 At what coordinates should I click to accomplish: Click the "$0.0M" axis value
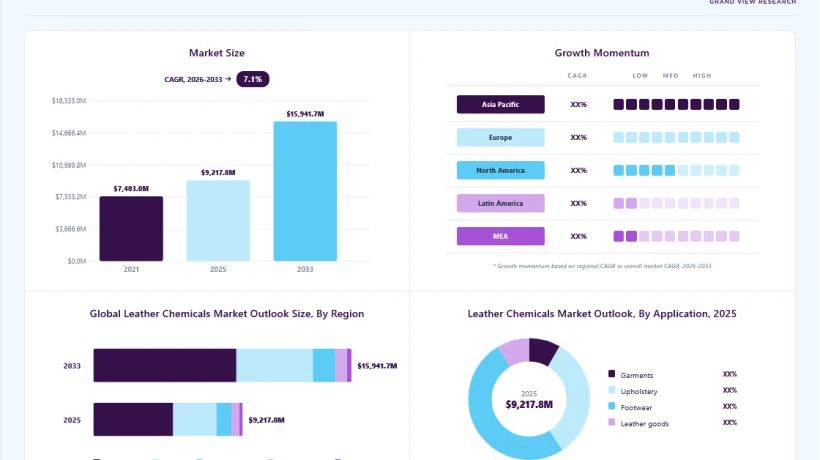[x=76, y=261]
